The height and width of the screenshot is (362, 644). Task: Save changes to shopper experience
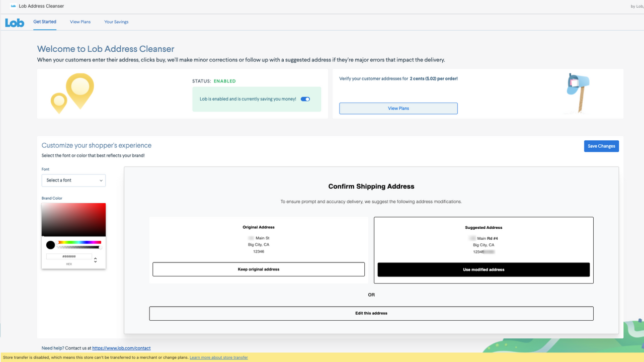pos(601,146)
